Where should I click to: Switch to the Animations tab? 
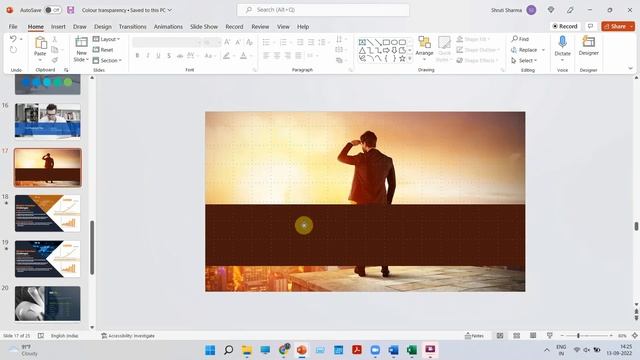168,27
